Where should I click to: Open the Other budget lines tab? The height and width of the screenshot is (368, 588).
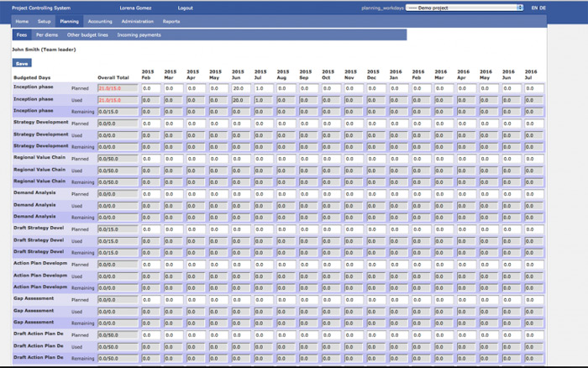pyautogui.click(x=87, y=35)
